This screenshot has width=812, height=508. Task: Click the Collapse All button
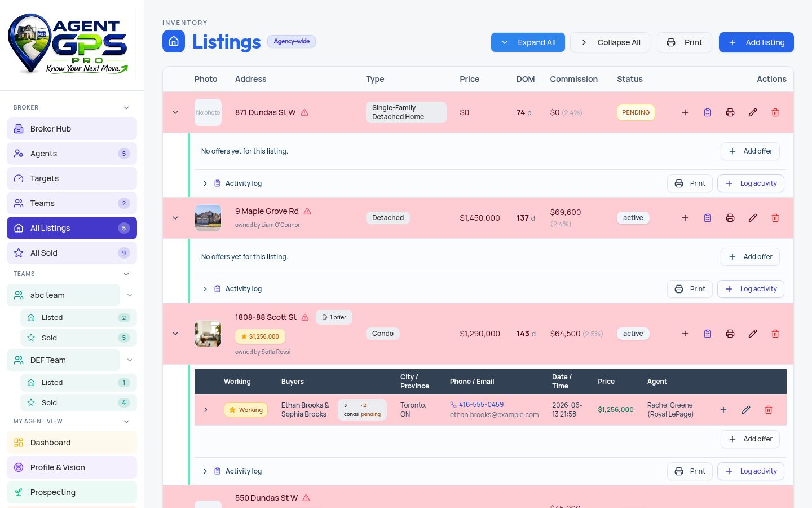pyautogui.click(x=610, y=42)
